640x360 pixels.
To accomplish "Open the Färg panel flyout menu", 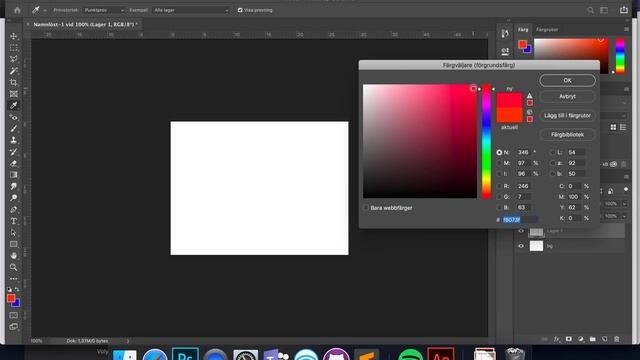I will click(626, 29).
